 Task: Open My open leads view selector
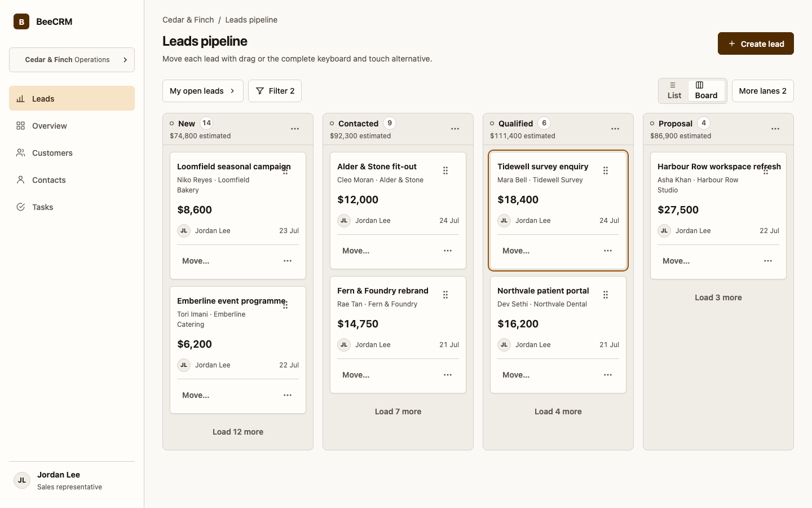[203, 91]
